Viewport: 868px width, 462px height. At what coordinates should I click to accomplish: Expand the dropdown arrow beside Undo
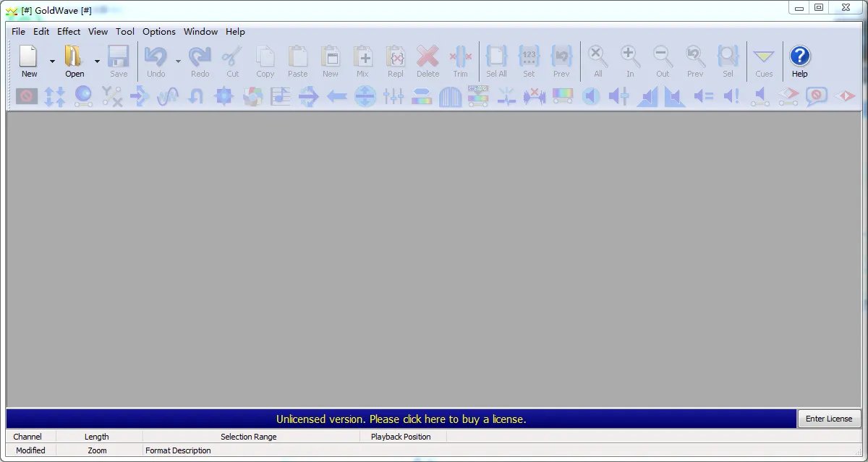(x=178, y=62)
